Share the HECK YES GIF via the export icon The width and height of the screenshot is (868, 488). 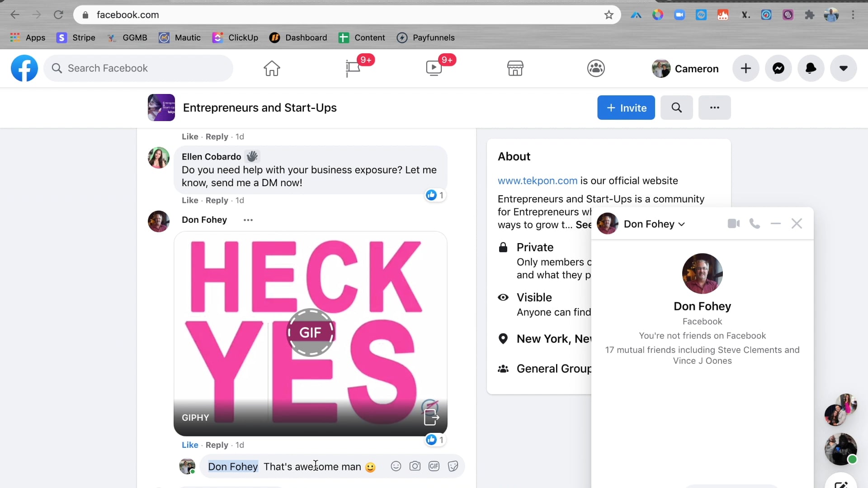tap(431, 417)
